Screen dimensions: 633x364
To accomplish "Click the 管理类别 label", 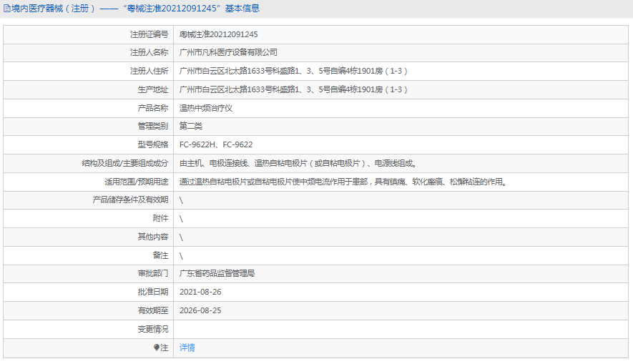I will tap(152, 126).
